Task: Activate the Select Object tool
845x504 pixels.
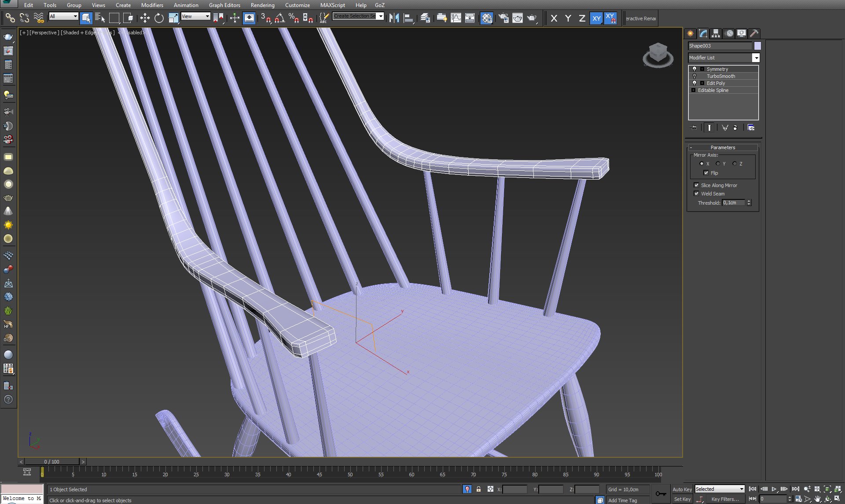Action: pos(86,18)
